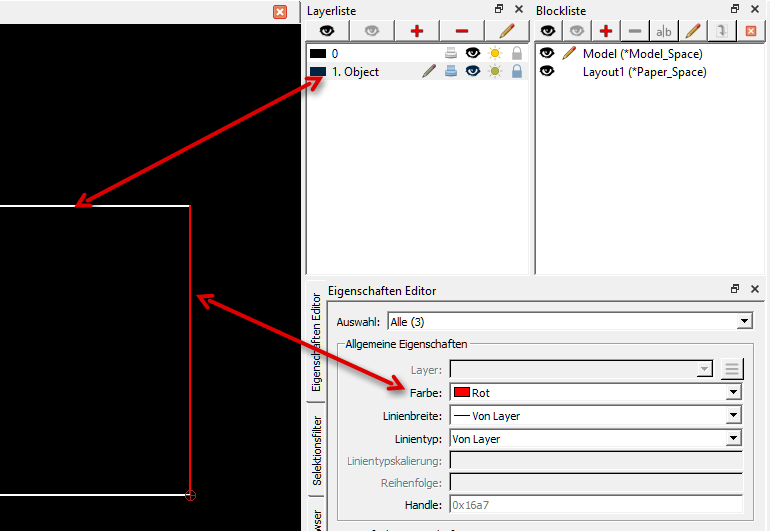Add a new layer with plus icon
Screen dimensions: 770x531
[417, 31]
